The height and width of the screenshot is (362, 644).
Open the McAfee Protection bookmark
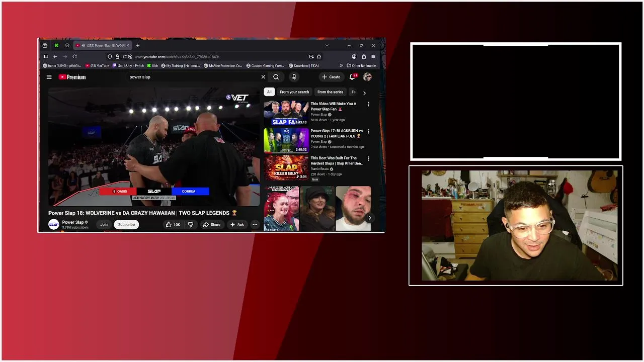(223, 65)
